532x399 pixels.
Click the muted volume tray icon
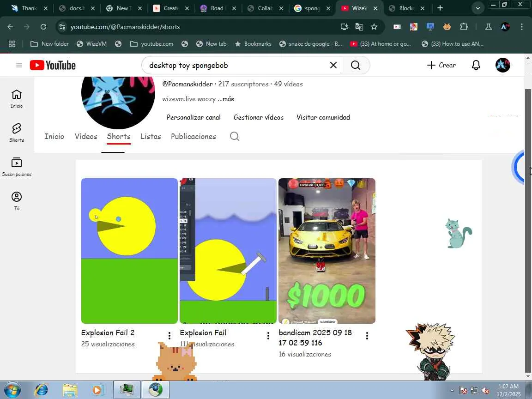[485, 391]
